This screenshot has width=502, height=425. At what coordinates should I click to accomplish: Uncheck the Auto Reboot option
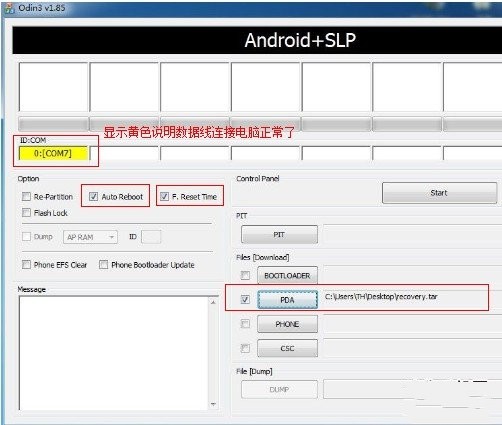point(93,196)
